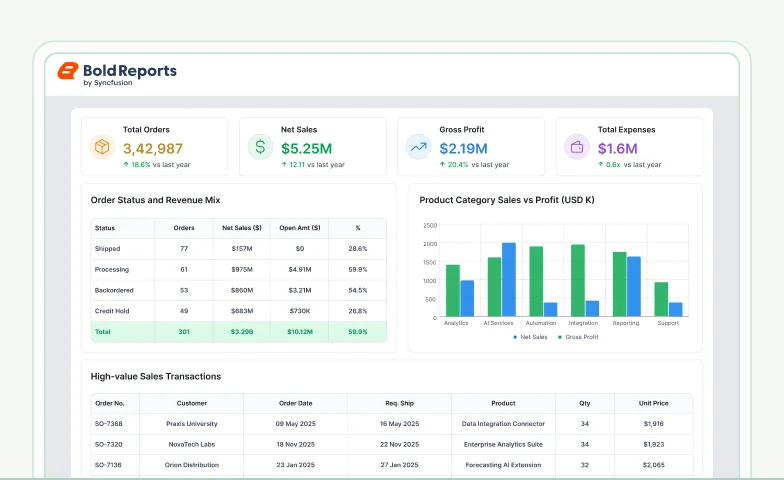Screen dimensions: 784x480
Task: Click the Order Date column header
Action: [x=296, y=403]
